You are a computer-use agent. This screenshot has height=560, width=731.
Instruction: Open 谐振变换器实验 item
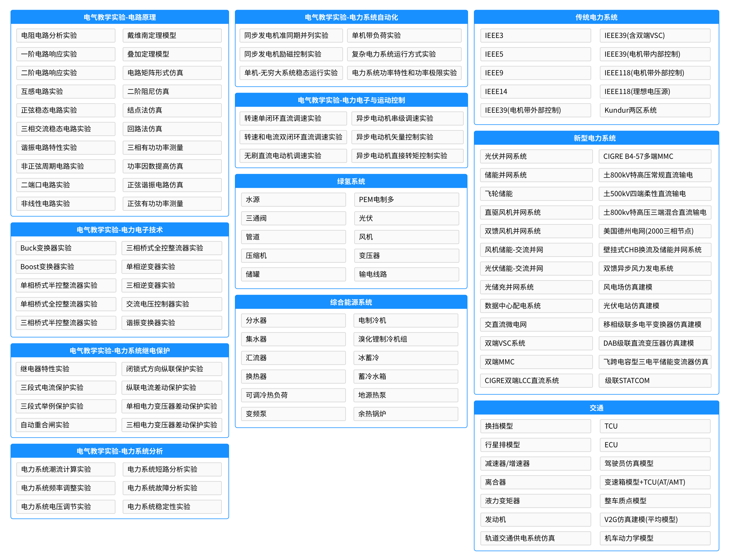pyautogui.click(x=172, y=323)
